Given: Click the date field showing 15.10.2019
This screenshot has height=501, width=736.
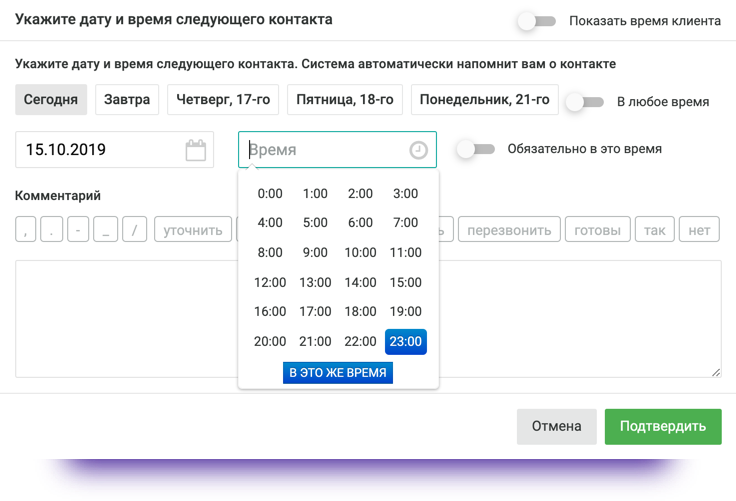Looking at the screenshot, I should pos(100,150).
